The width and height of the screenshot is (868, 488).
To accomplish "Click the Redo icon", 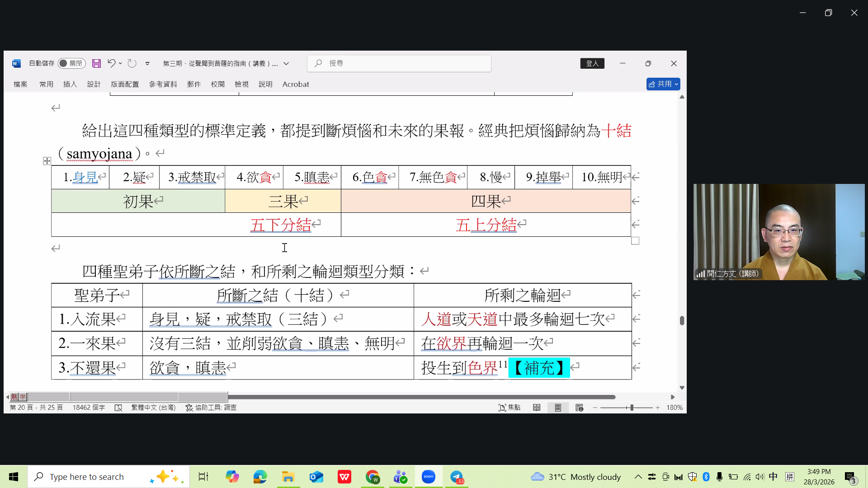I will pyautogui.click(x=132, y=63).
